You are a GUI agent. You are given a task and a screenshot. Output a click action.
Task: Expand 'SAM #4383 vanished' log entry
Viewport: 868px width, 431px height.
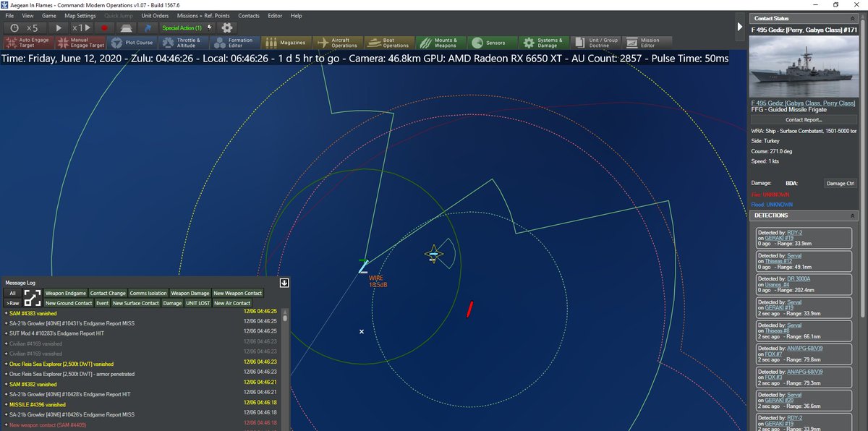6,313
